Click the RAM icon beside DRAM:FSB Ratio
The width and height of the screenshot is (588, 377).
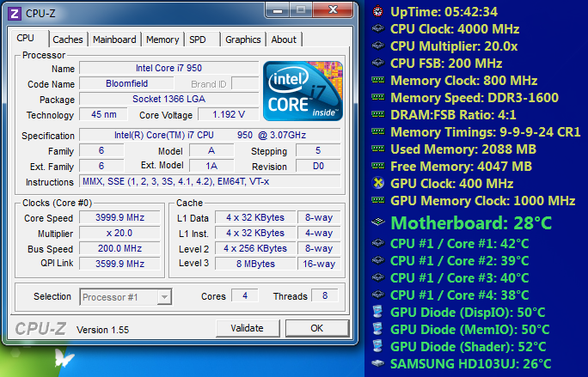378,114
